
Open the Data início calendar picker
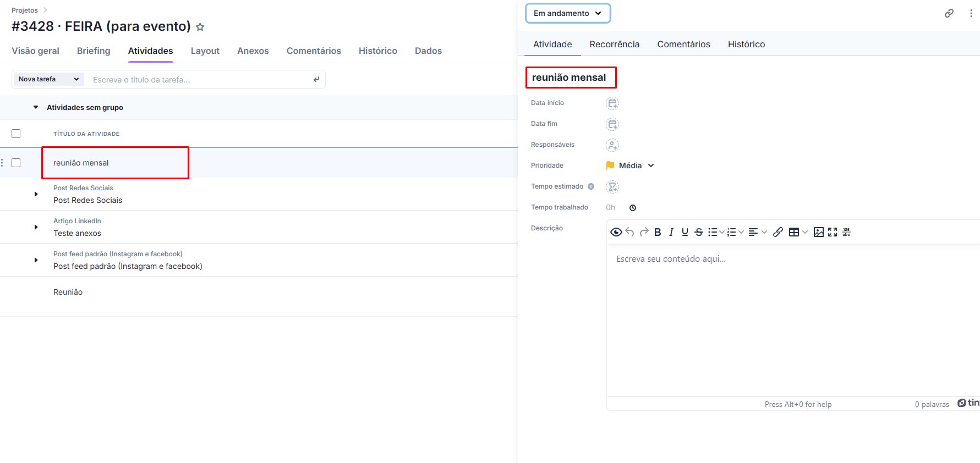pos(612,103)
